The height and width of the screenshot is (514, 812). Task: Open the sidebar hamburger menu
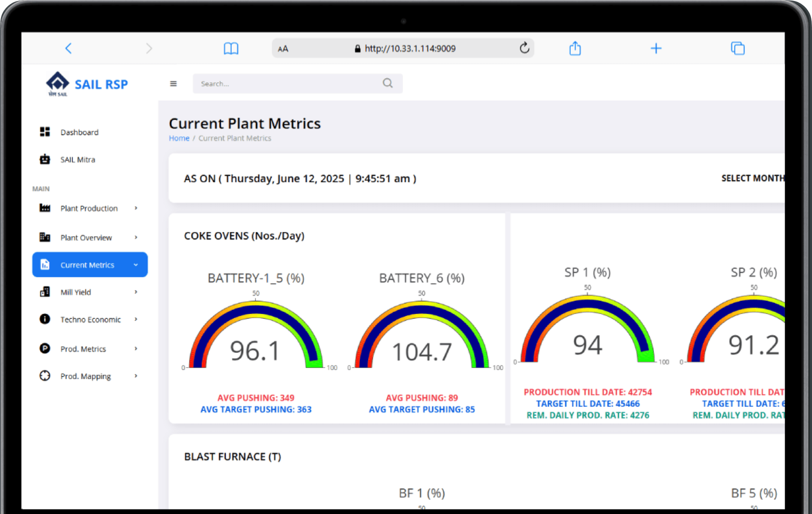[173, 83]
